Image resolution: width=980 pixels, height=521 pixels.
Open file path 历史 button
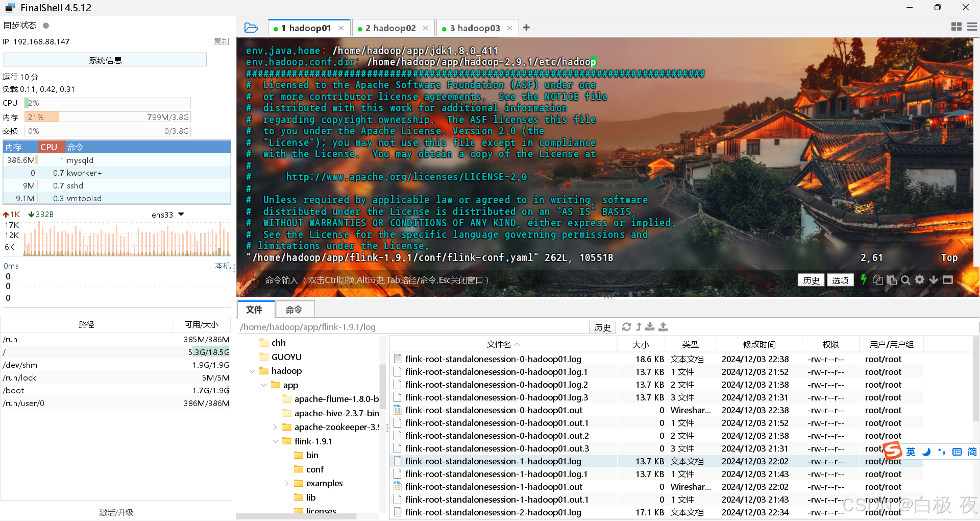pyautogui.click(x=602, y=327)
